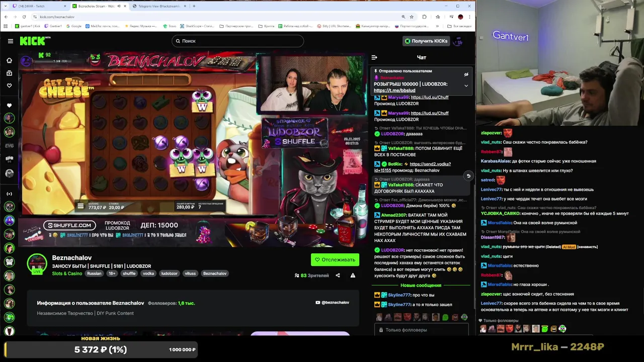This screenshot has height=362, width=644.
Task: Click the address bar kick.com/beznachalov
Action: (x=57, y=17)
